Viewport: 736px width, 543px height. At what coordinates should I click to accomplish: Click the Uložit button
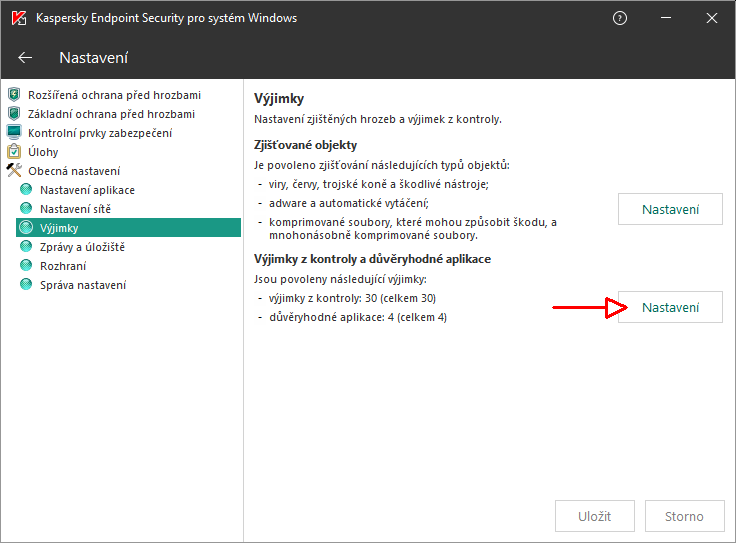[x=595, y=516]
